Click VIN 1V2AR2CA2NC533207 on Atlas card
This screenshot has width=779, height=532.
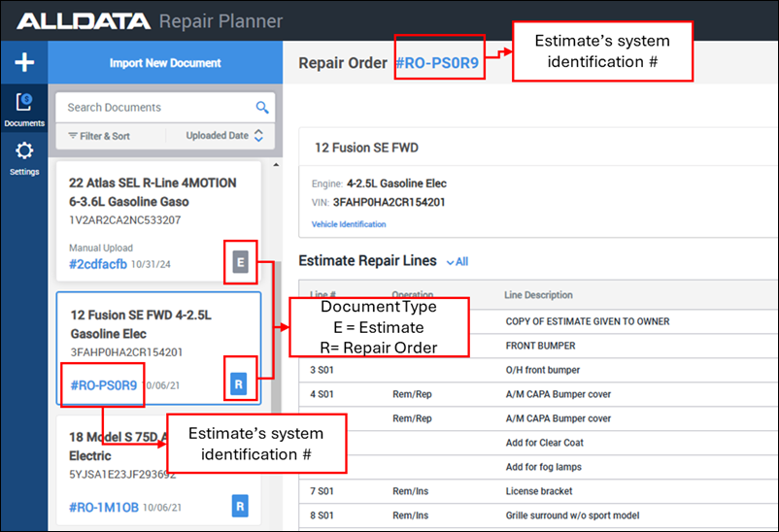(125, 220)
